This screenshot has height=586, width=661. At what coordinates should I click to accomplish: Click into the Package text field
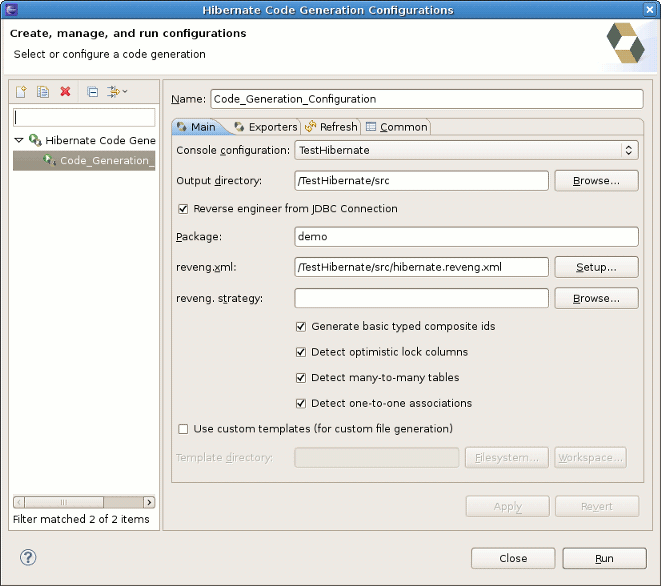click(467, 237)
